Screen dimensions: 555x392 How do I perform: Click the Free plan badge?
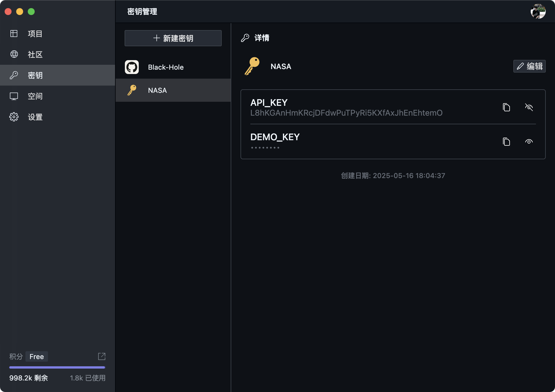36,356
